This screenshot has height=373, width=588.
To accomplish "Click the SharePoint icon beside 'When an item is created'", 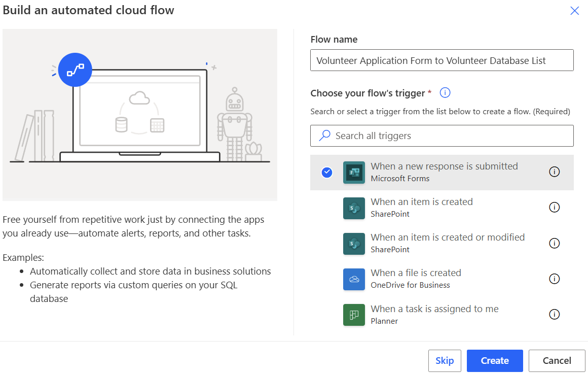I will [x=353, y=208].
